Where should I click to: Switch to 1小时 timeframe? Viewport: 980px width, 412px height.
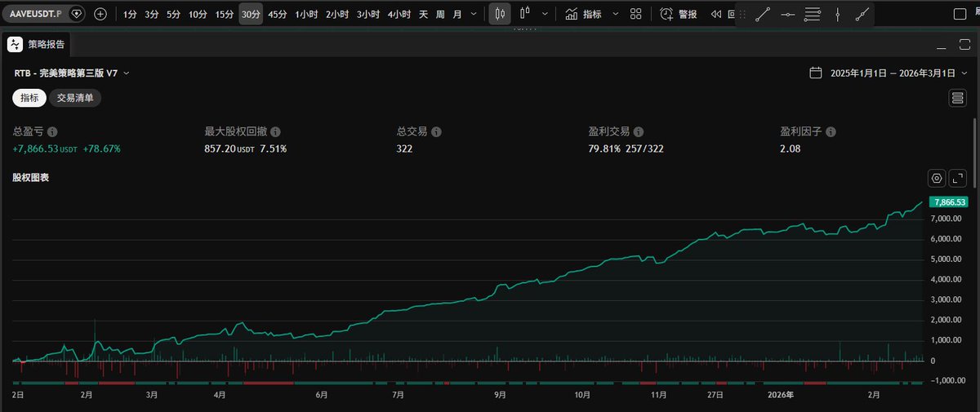coord(306,14)
